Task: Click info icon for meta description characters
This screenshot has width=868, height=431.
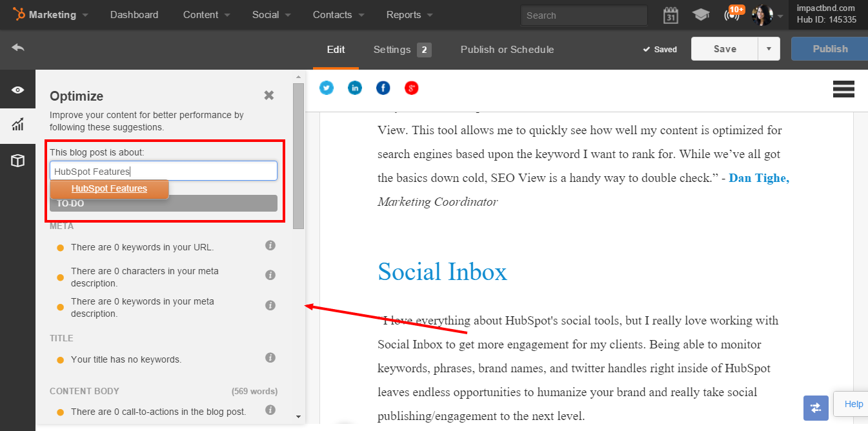Action: [x=270, y=275]
